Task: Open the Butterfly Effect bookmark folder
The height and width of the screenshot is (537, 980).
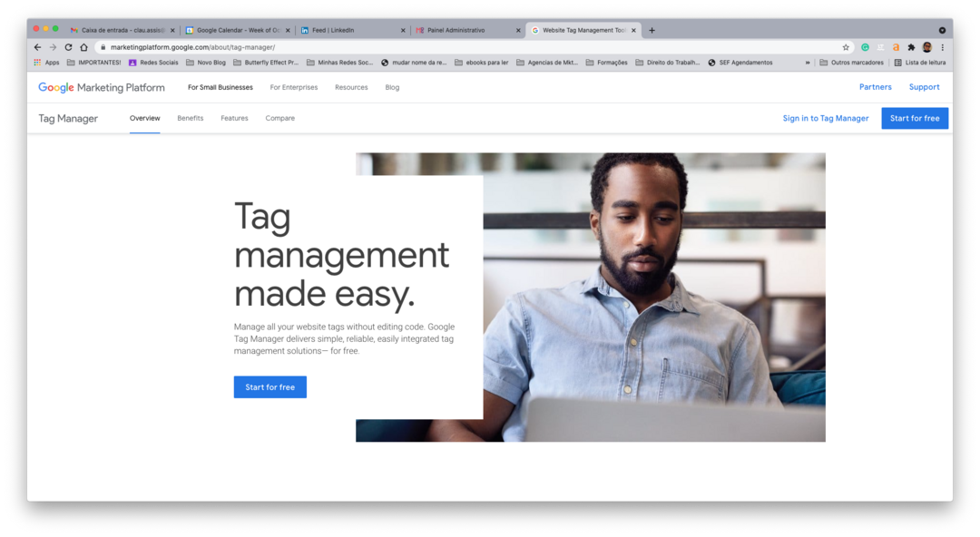Action: [x=266, y=63]
